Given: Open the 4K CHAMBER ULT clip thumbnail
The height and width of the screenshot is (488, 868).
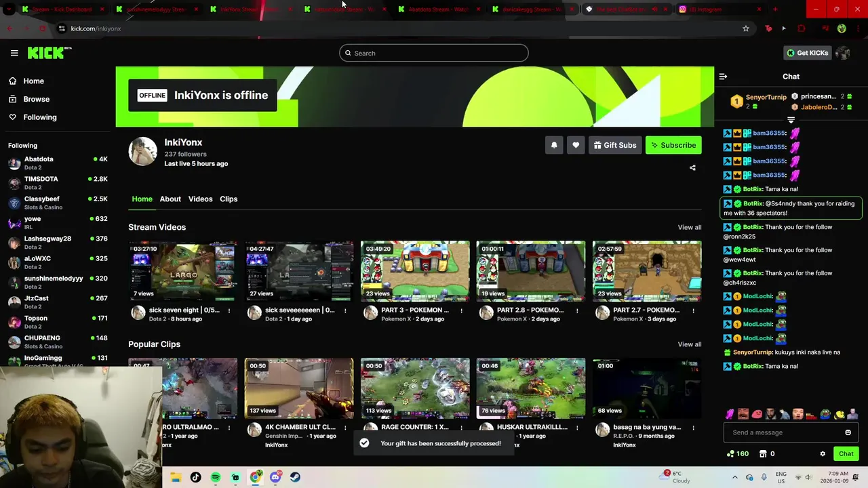Looking at the screenshot, I should [299, 388].
